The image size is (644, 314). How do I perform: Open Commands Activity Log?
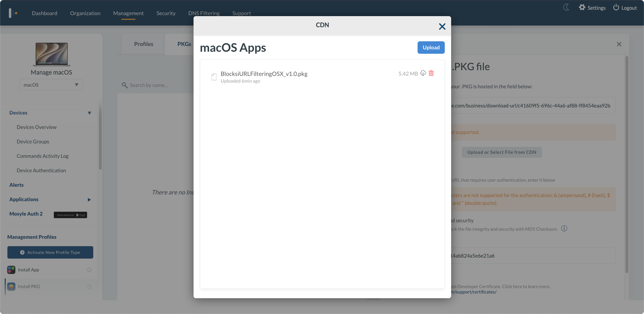43,156
